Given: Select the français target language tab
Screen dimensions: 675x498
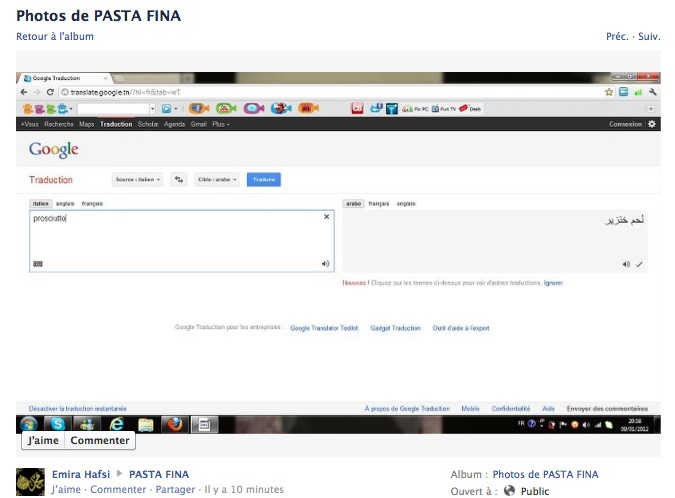Looking at the screenshot, I should 378,204.
